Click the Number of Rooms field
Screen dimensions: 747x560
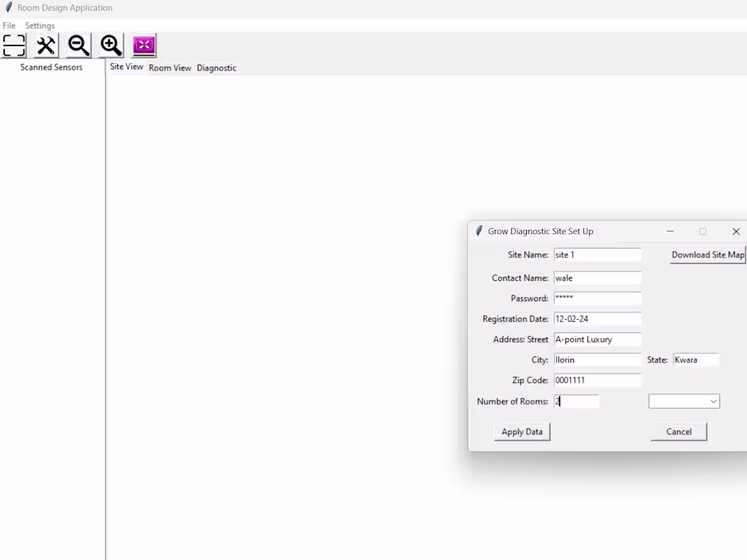577,401
